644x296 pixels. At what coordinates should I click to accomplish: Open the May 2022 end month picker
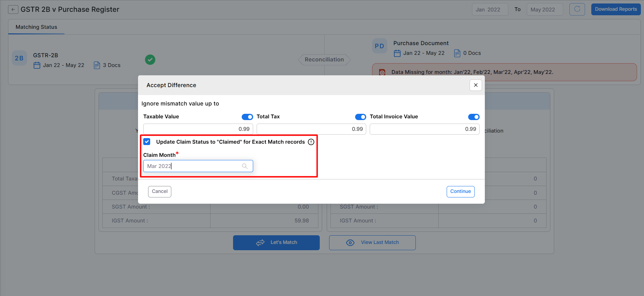(x=544, y=10)
